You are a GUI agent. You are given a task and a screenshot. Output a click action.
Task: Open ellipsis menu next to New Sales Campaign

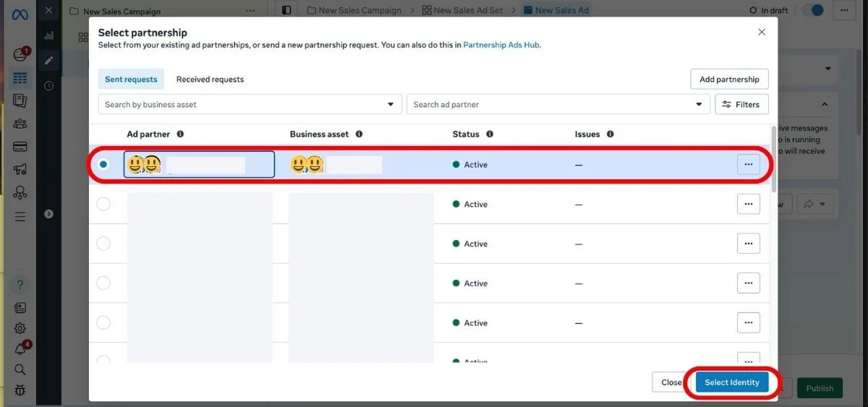point(250,11)
